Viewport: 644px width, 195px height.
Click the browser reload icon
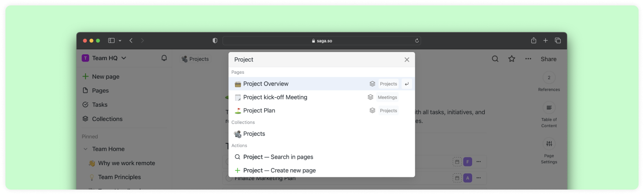point(417,41)
